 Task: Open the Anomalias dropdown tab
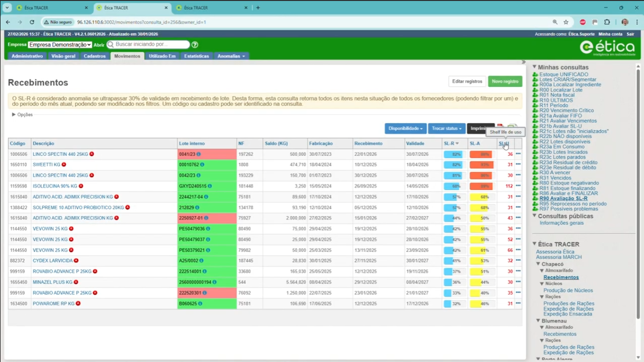(231, 56)
